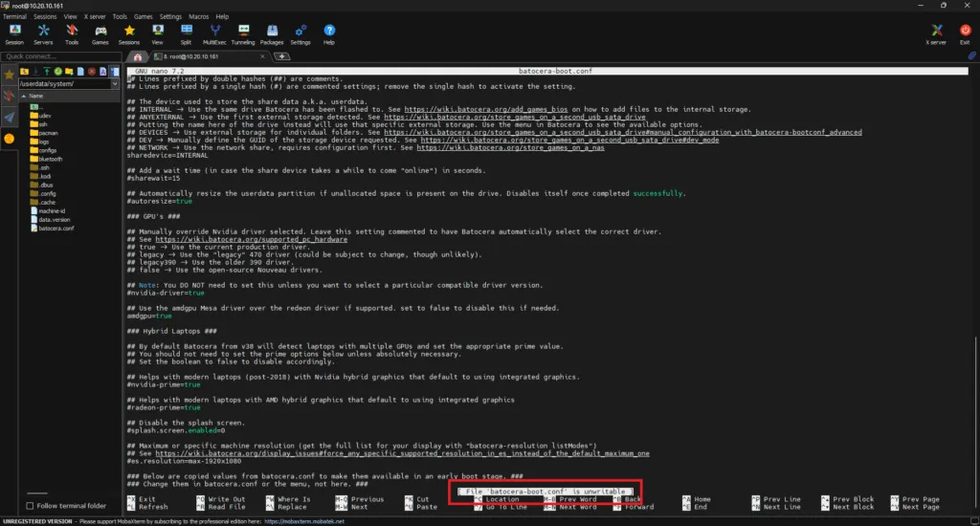The width and height of the screenshot is (980, 526).
Task: Open the Terminal menu
Action: click(x=14, y=17)
